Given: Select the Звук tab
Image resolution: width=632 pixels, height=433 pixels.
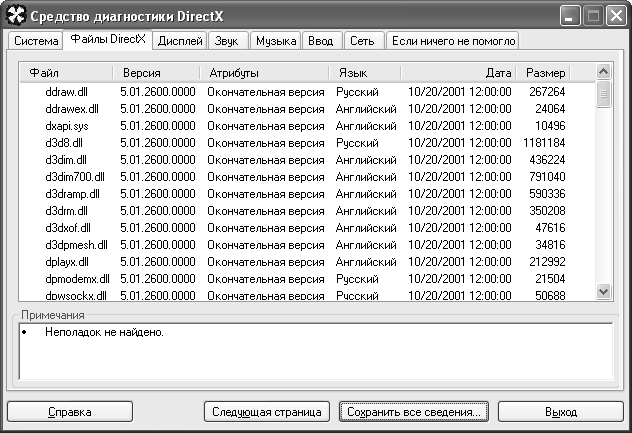Looking at the screenshot, I should (227, 41).
